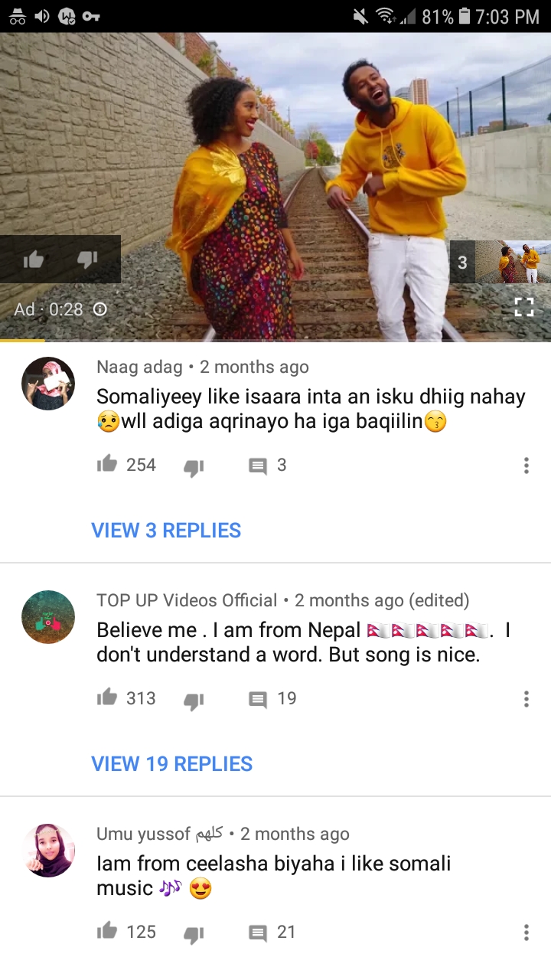
Task: Enter fullscreen video mode
Action: [523, 308]
